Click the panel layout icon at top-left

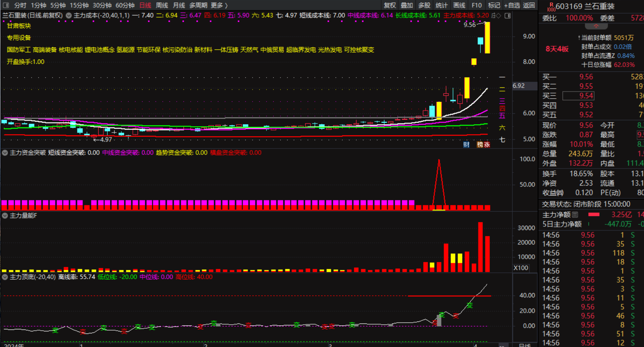[x=6, y=5]
